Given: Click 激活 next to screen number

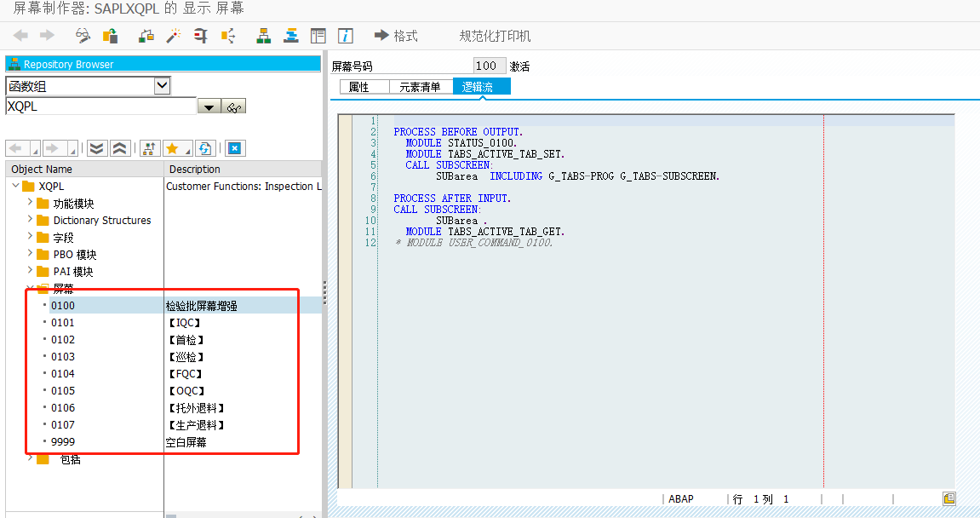Looking at the screenshot, I should click(520, 65).
